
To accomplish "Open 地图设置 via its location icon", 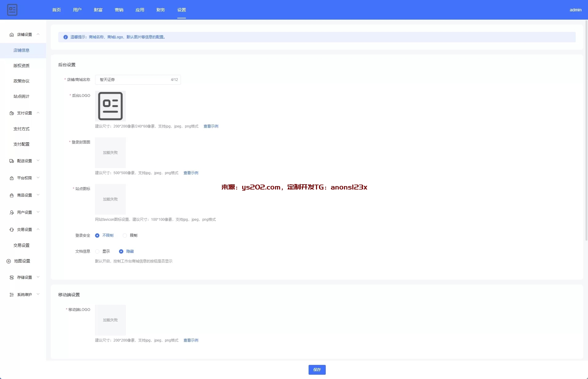I will tap(9, 261).
